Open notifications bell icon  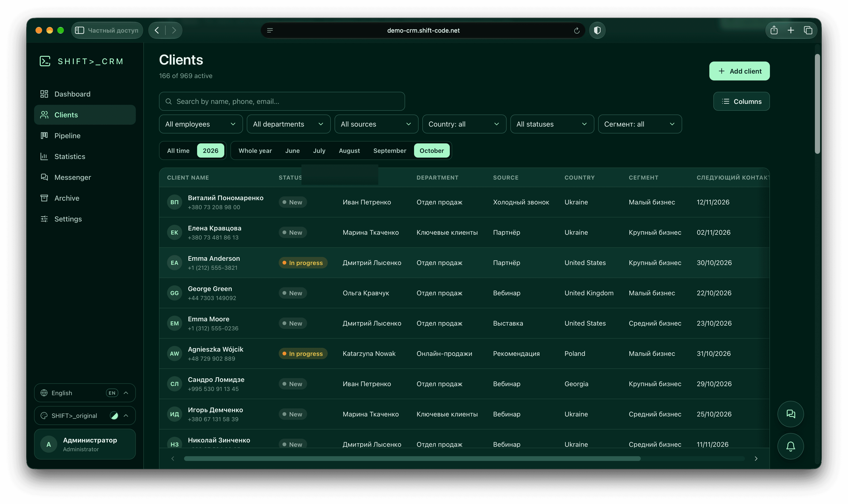pos(790,446)
